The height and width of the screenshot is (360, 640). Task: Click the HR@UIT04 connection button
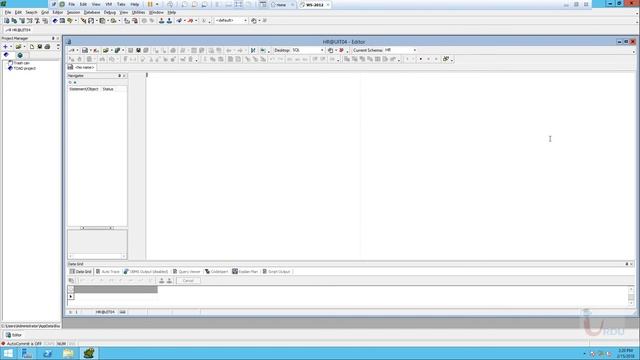click(x=18, y=30)
